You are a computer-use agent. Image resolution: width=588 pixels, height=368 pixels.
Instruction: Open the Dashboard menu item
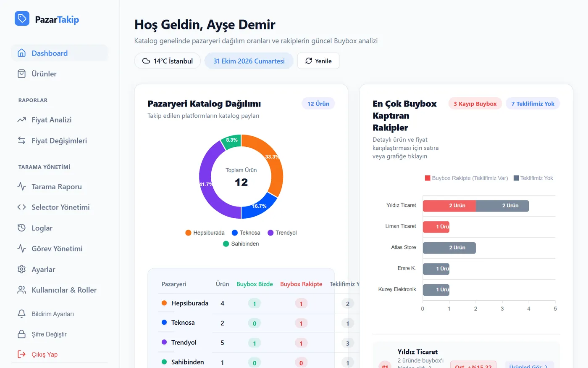point(59,53)
